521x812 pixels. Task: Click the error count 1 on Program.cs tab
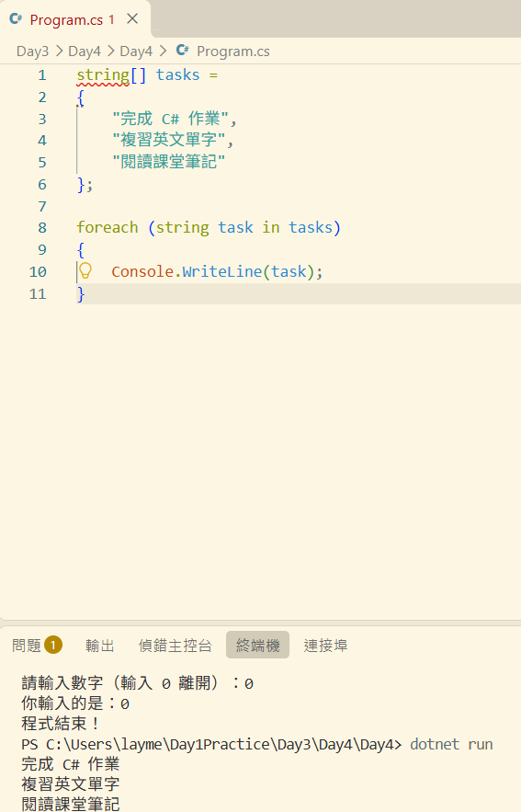[x=111, y=19]
